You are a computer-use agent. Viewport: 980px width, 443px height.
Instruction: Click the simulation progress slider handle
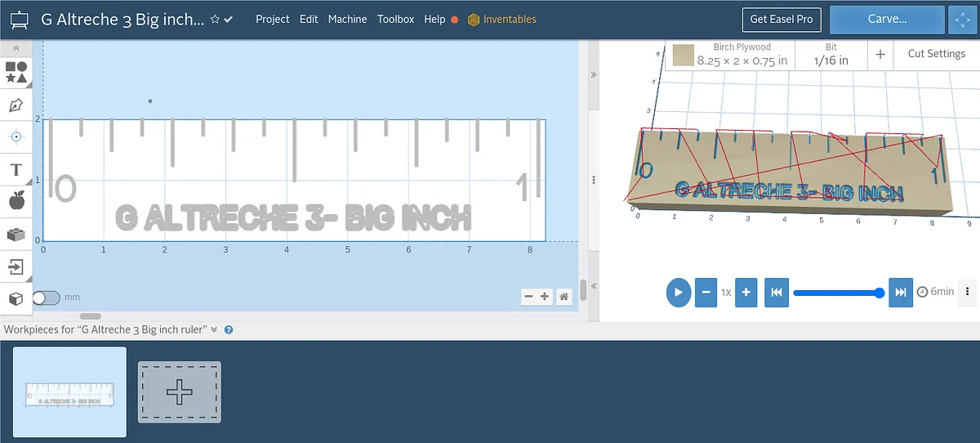pyautogui.click(x=880, y=292)
